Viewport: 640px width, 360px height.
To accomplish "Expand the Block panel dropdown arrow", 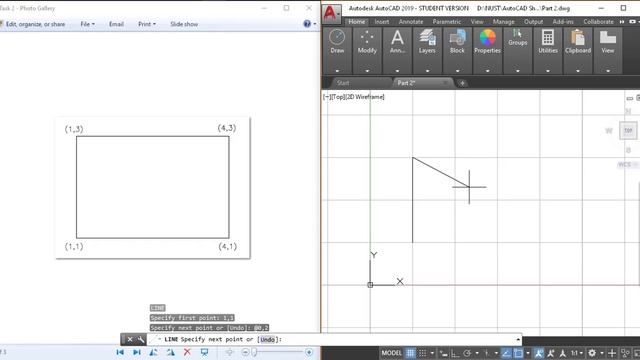I will point(457,71).
